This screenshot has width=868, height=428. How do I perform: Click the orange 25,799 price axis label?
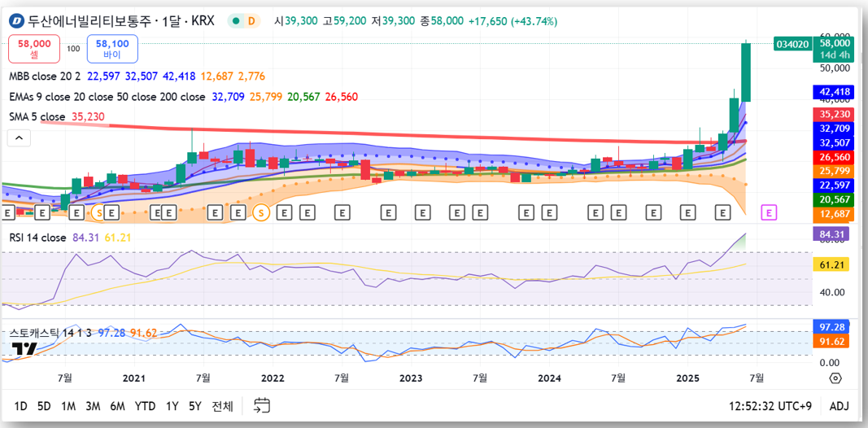[x=832, y=171]
